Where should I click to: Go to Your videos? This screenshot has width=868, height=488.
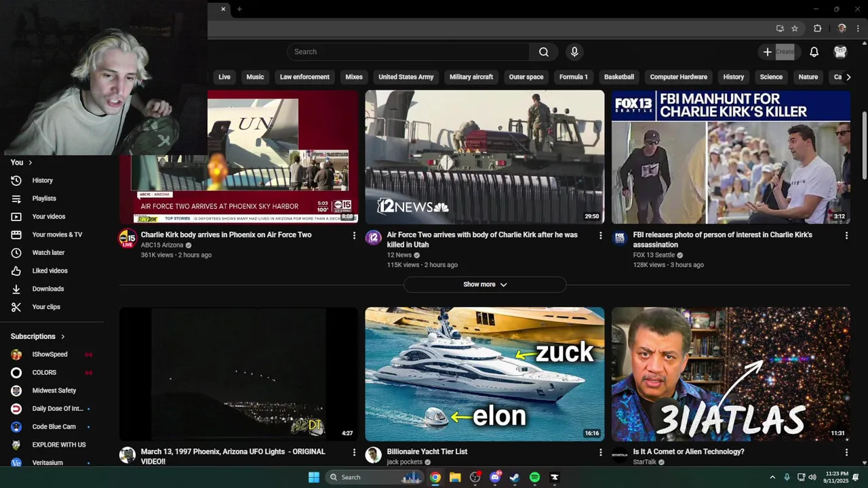pos(49,216)
